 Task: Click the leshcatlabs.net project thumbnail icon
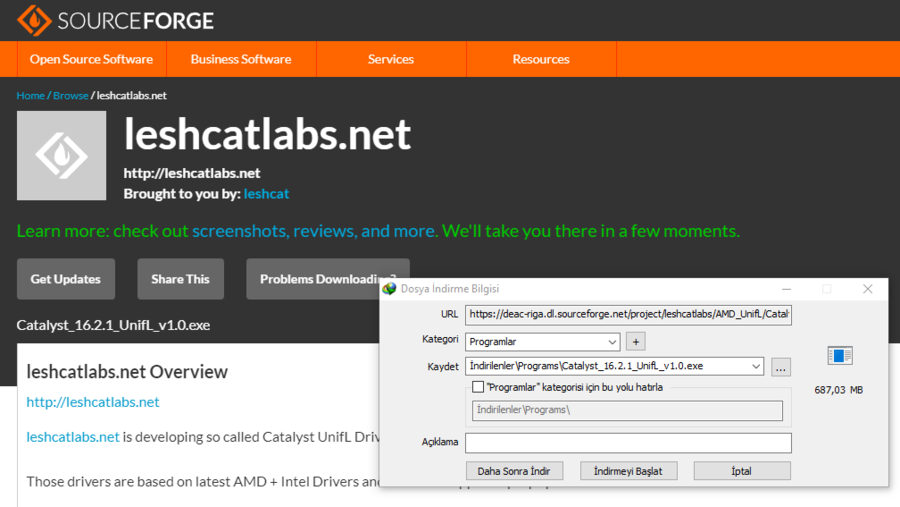tap(61, 155)
